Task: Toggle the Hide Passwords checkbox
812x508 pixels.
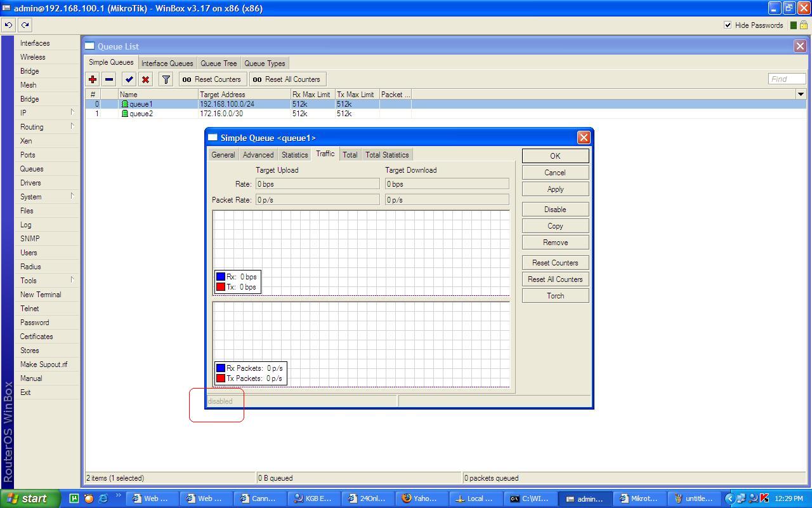Action: tap(728, 25)
